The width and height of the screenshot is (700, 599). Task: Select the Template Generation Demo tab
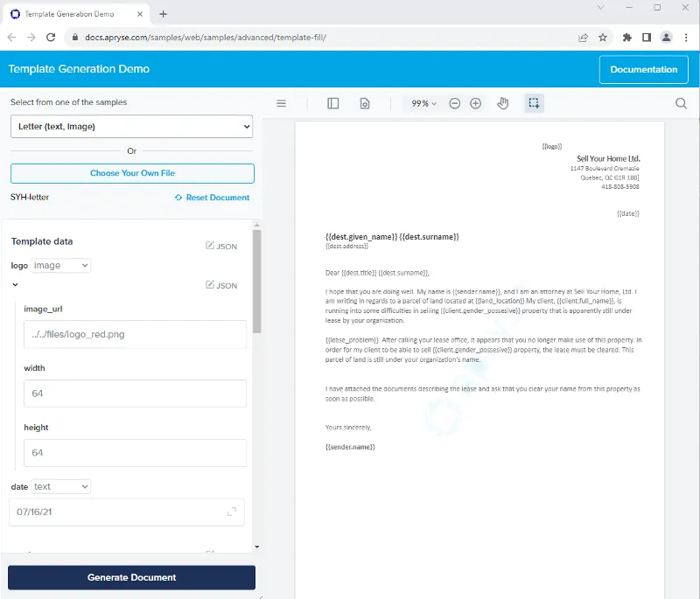(76, 14)
